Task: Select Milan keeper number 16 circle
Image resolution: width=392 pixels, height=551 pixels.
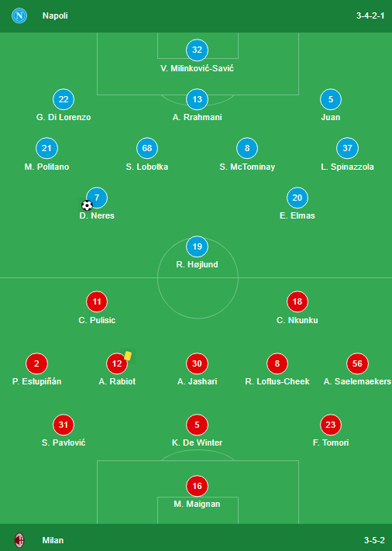Action: [197, 486]
